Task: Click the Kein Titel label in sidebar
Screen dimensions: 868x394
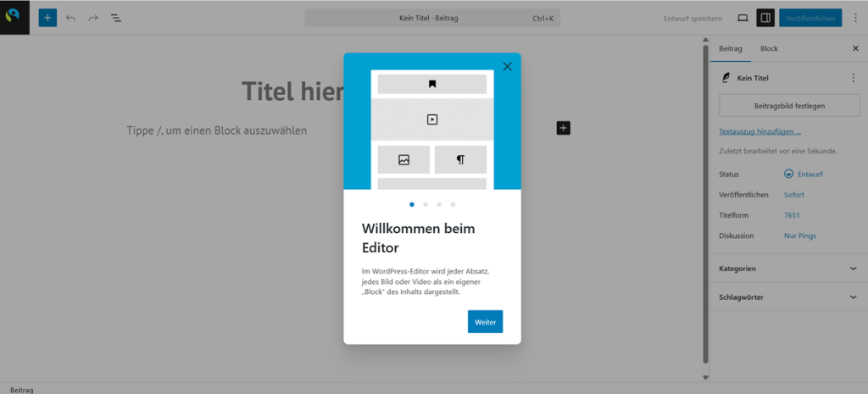Action: [x=753, y=79]
